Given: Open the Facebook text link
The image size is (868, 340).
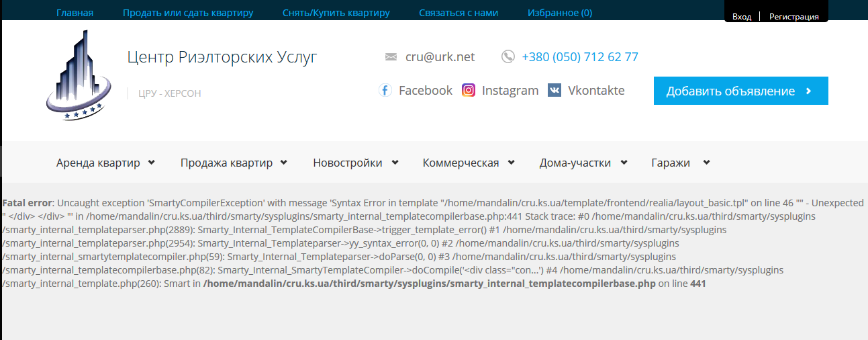Looking at the screenshot, I should tap(426, 90).
